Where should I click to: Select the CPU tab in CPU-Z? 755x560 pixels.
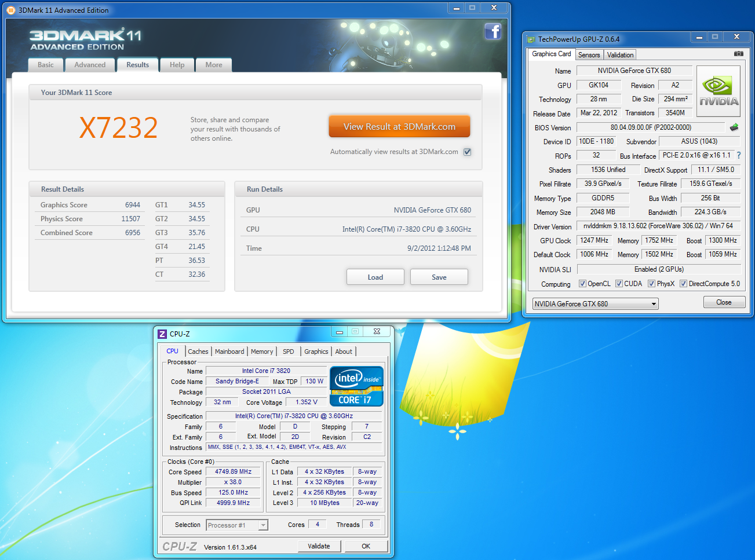[x=173, y=351]
